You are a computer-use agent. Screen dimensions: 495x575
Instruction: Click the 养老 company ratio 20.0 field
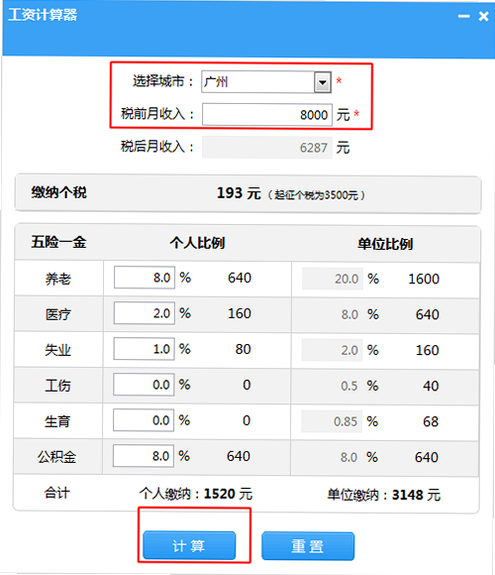tap(332, 279)
